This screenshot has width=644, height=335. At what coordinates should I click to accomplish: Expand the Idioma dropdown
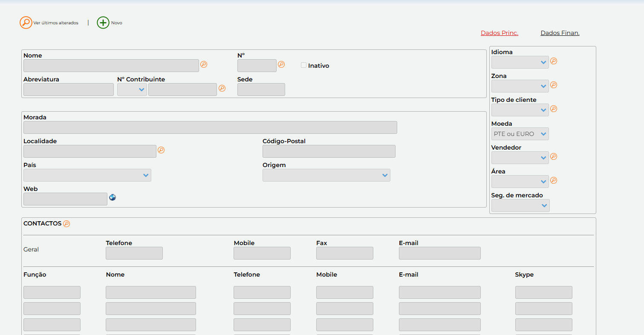(x=520, y=62)
